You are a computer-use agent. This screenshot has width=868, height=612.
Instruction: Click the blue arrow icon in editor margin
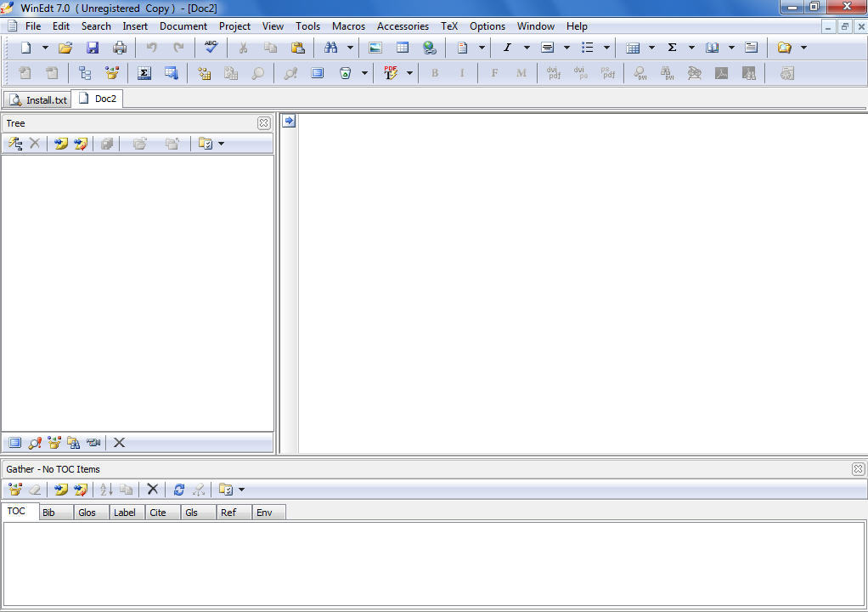289,121
